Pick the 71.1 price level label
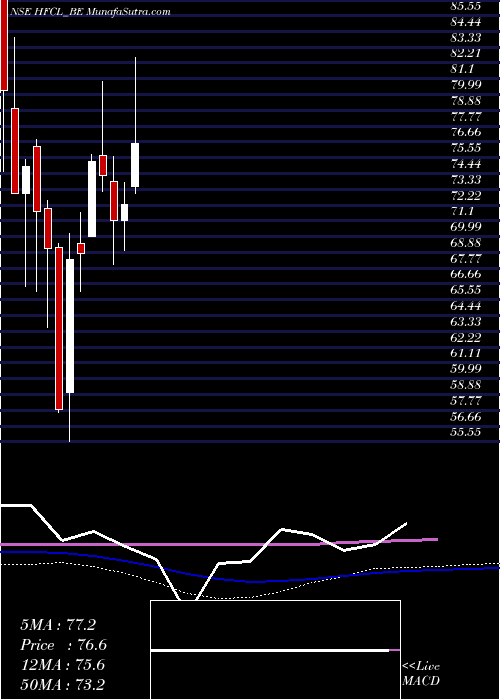 click(463, 211)
